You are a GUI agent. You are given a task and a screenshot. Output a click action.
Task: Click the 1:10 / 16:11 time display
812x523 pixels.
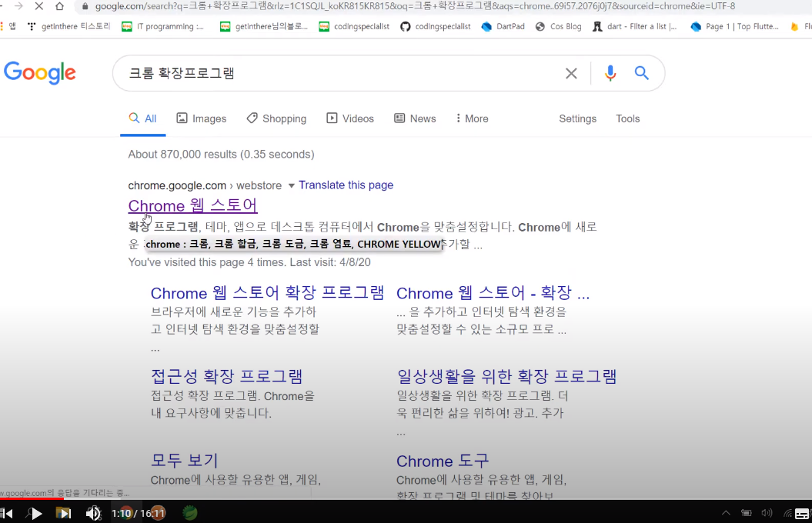138,513
